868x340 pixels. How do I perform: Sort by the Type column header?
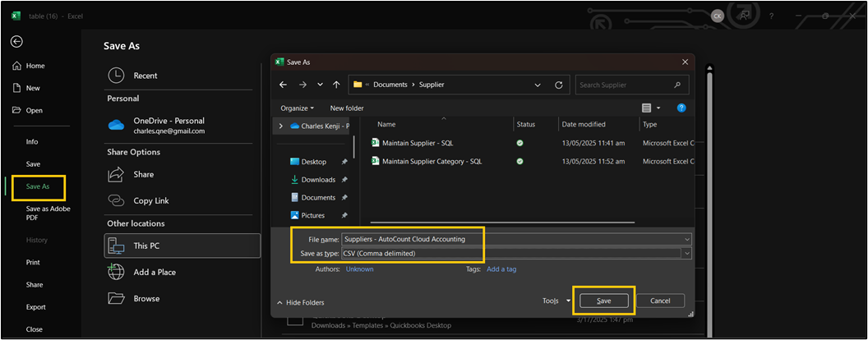649,124
